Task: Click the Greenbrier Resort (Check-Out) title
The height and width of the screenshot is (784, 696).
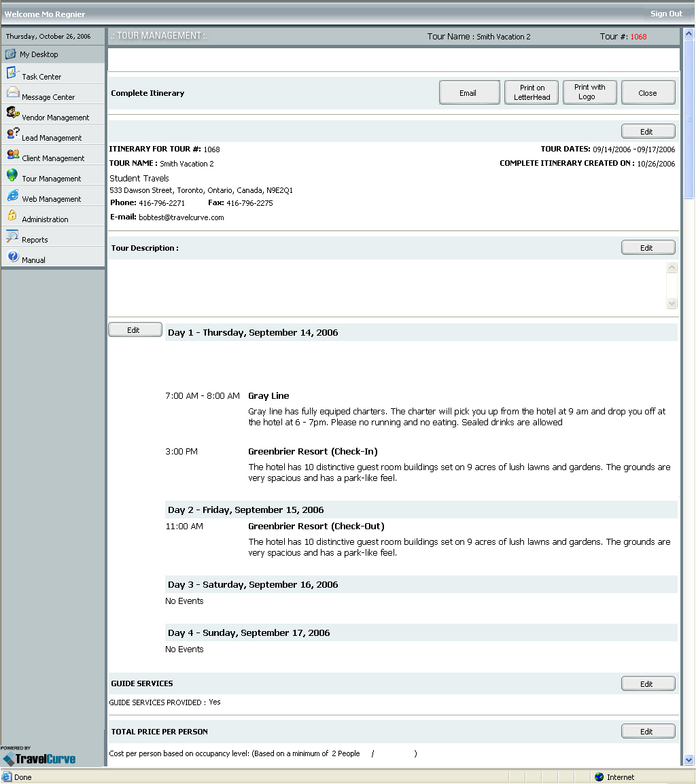Action: [316, 526]
